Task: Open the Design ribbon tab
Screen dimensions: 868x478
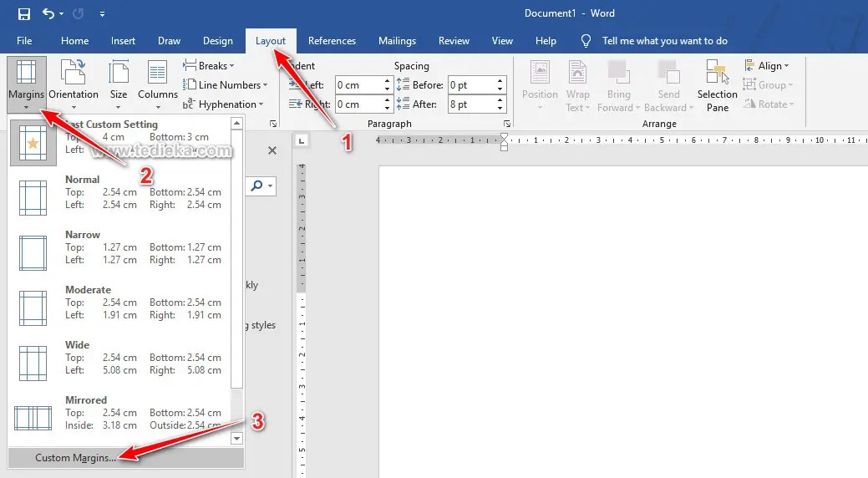Action: (217, 41)
